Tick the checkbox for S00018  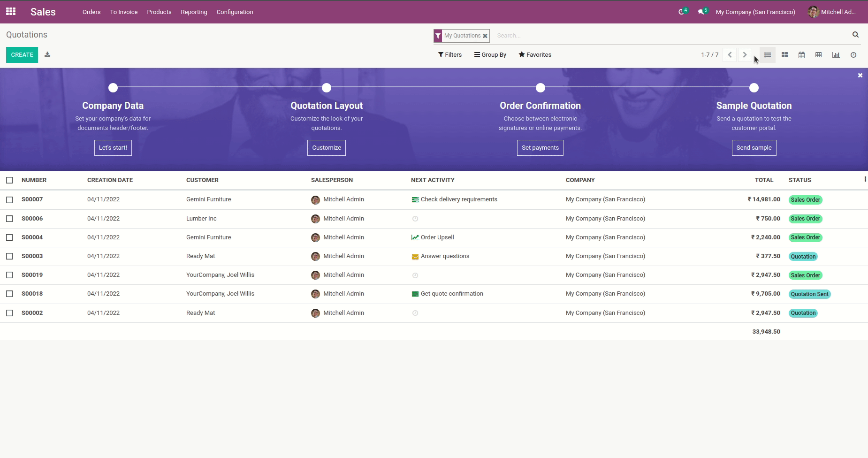click(9, 294)
